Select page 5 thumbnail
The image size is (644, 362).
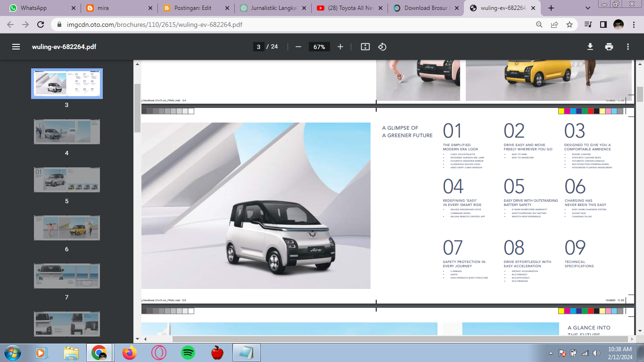pos(67,180)
